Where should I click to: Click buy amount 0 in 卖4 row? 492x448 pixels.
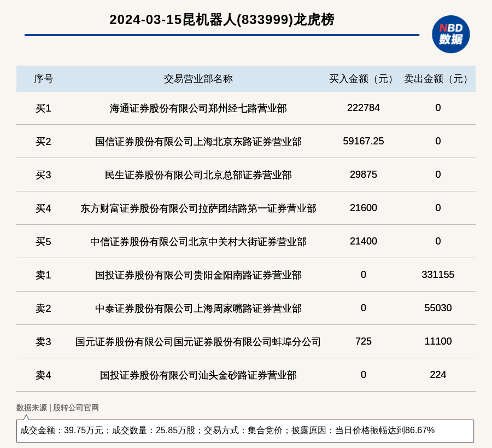(x=364, y=375)
